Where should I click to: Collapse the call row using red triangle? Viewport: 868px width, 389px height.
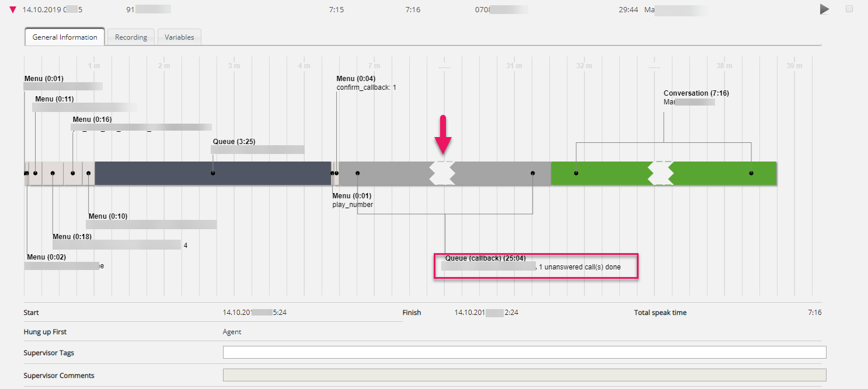click(12, 10)
